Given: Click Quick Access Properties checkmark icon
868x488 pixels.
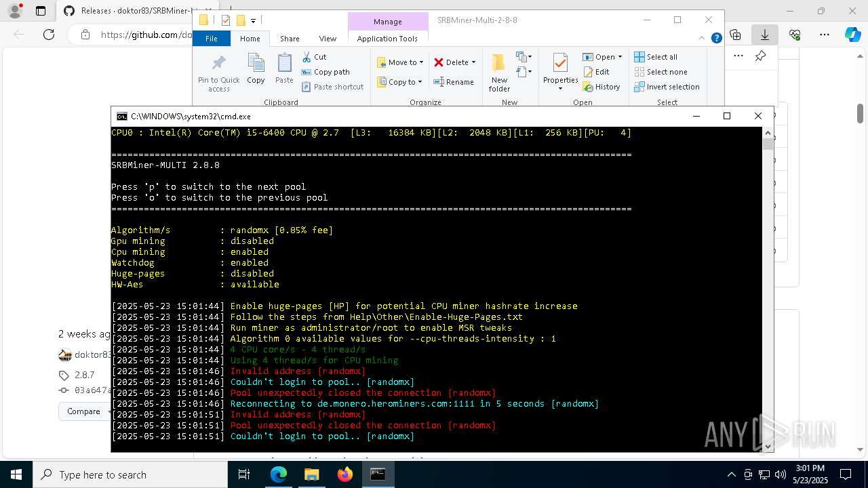Looking at the screenshot, I should point(226,21).
